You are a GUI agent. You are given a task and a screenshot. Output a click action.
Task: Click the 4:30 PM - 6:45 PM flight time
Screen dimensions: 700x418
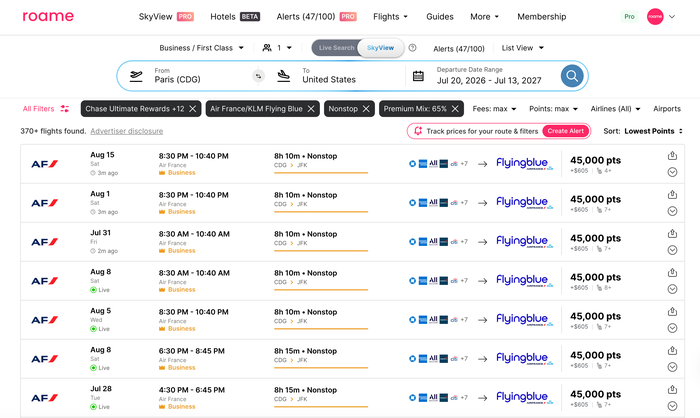click(x=192, y=390)
